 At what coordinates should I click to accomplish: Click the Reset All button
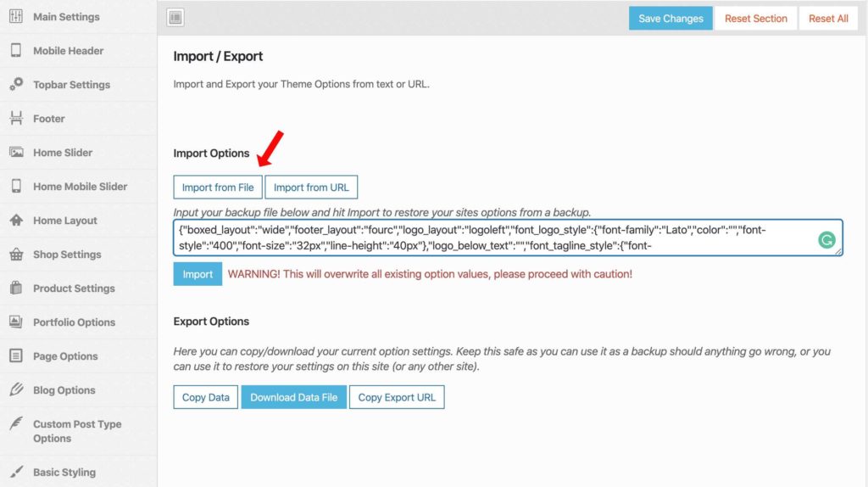pyautogui.click(x=828, y=19)
